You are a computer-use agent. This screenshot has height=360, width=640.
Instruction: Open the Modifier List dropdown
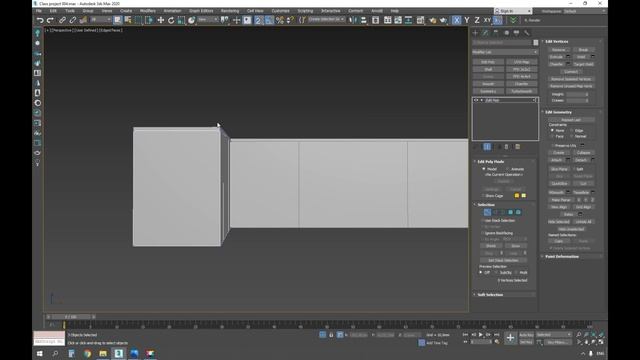click(x=505, y=52)
